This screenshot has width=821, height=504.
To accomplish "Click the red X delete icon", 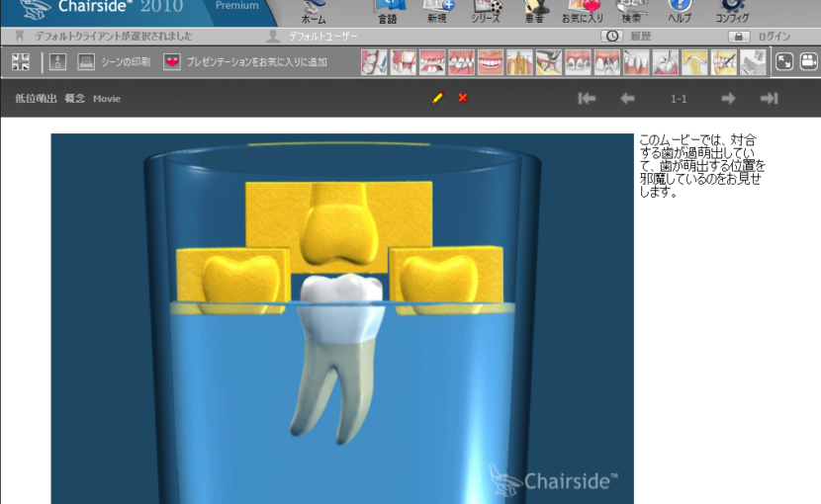I will tap(463, 98).
